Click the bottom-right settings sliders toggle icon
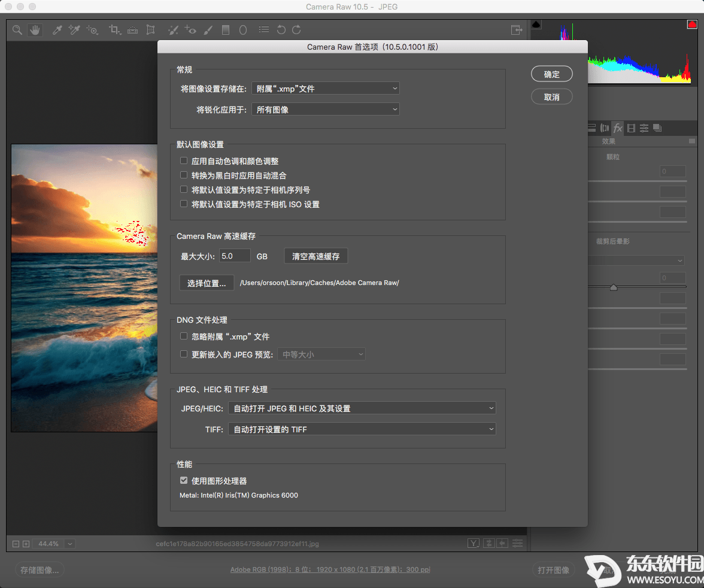 (x=518, y=544)
